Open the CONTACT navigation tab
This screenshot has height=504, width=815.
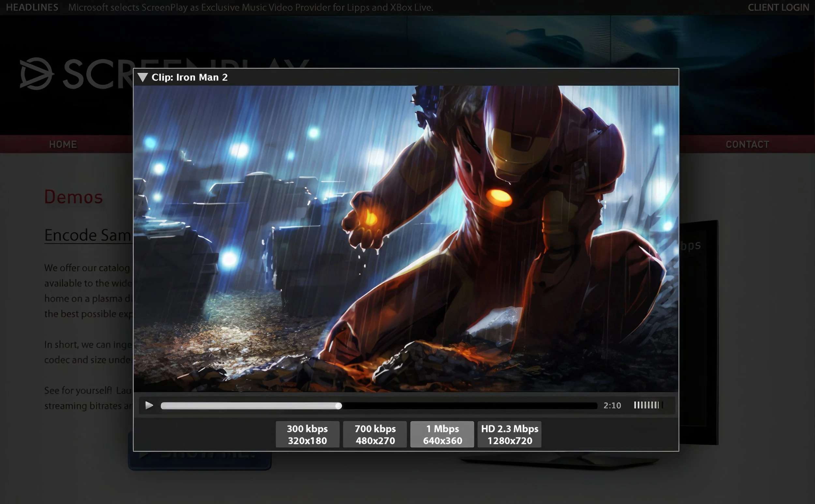[747, 144]
